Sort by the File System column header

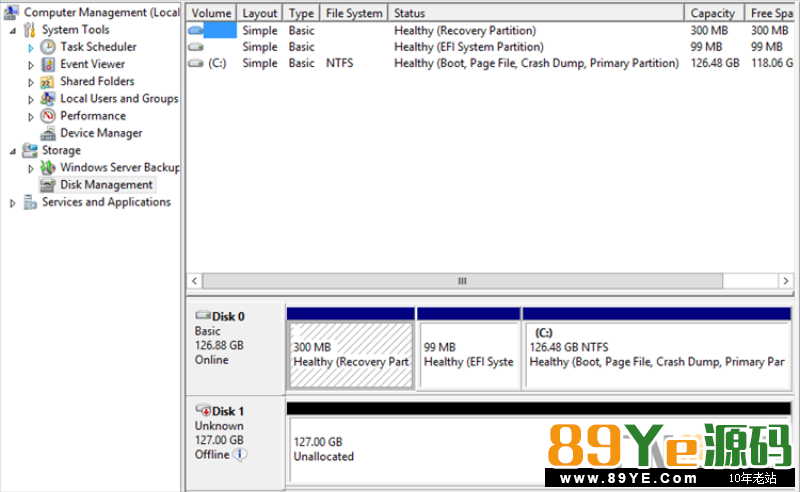point(354,13)
